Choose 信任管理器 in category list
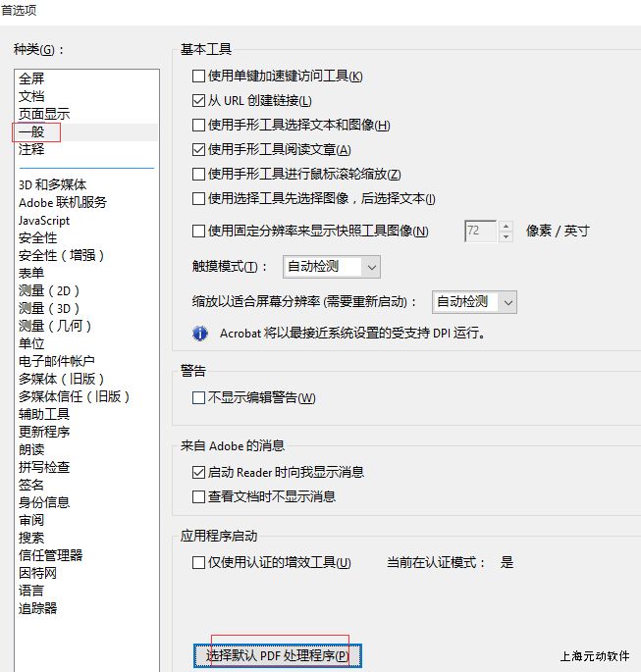The height and width of the screenshot is (672, 641). [50, 555]
